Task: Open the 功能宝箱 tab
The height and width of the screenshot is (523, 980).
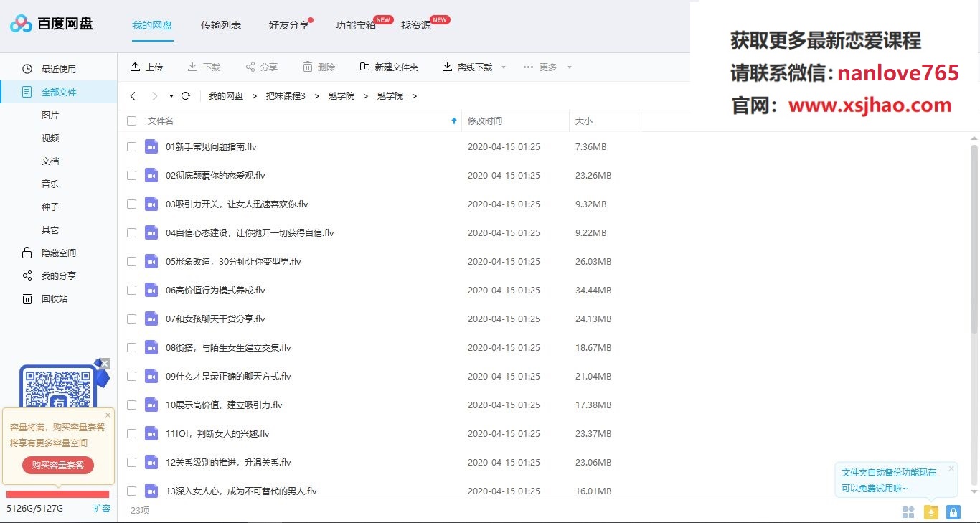Action: pos(356,25)
